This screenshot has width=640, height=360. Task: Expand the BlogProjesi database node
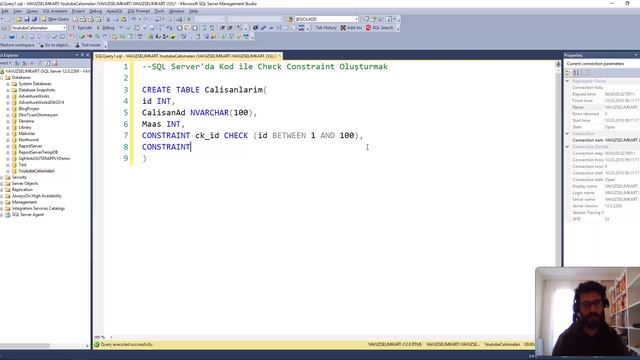tap(8, 109)
